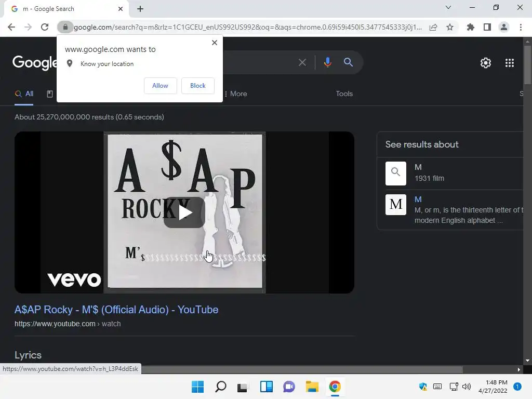Open Windows Security tray icon
Screen dimensions: 532x399
coord(423,387)
